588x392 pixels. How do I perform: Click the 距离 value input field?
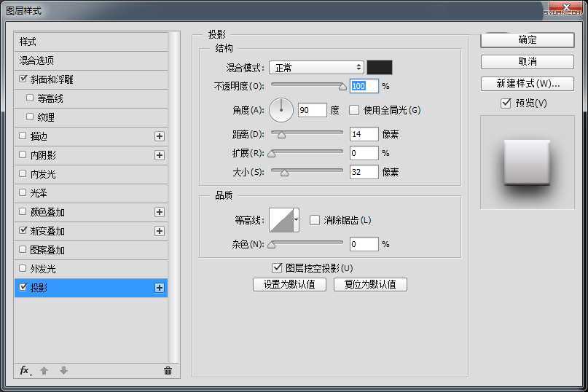(364, 134)
